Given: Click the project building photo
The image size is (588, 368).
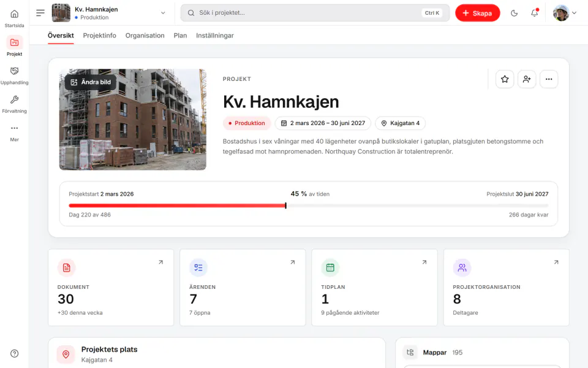Looking at the screenshot, I should [133, 120].
